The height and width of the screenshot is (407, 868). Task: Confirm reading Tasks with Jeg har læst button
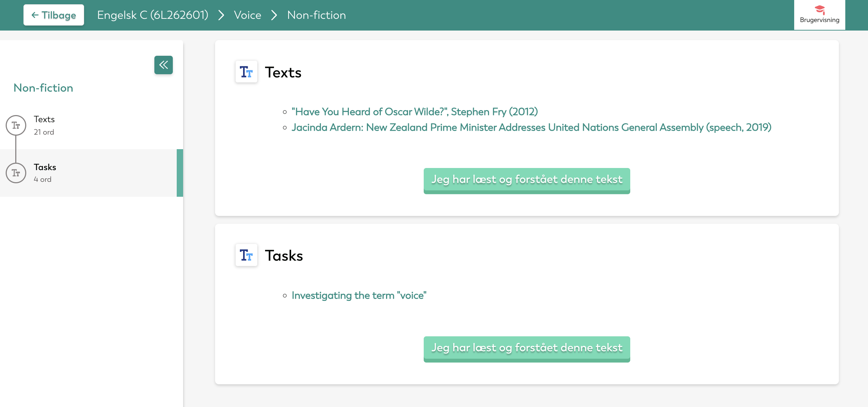527,348
